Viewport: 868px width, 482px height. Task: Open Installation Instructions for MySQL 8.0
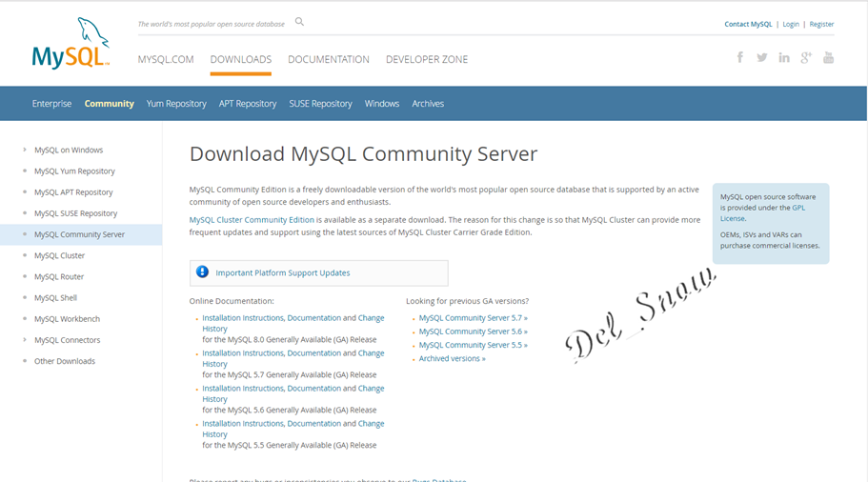(x=243, y=317)
